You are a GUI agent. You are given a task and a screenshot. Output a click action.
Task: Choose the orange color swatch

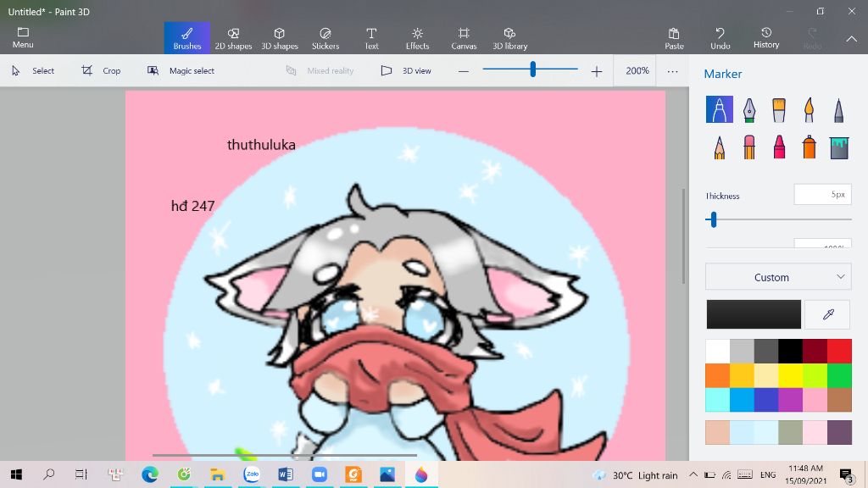tap(717, 375)
